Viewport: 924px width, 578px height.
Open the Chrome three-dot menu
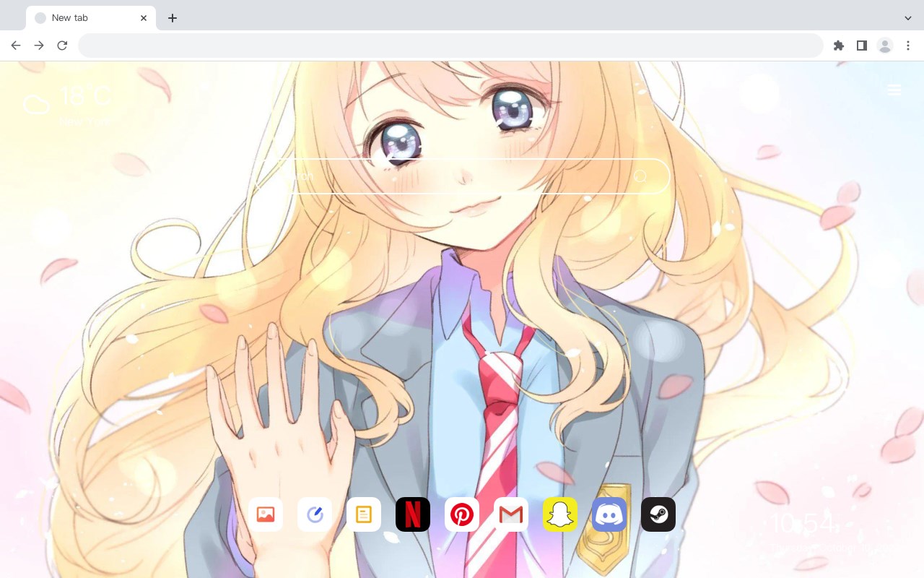[908, 46]
